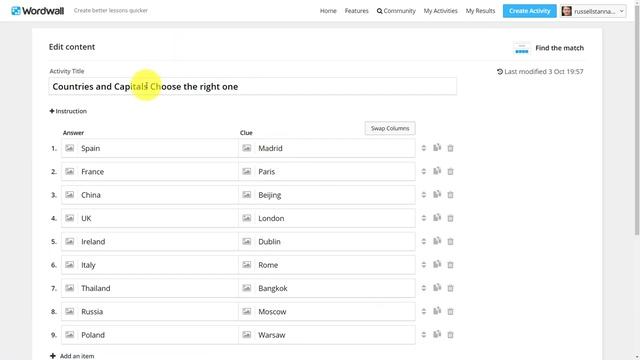The width and height of the screenshot is (640, 360).
Task: Open the russellstanna account dropdown
Action: [593, 11]
